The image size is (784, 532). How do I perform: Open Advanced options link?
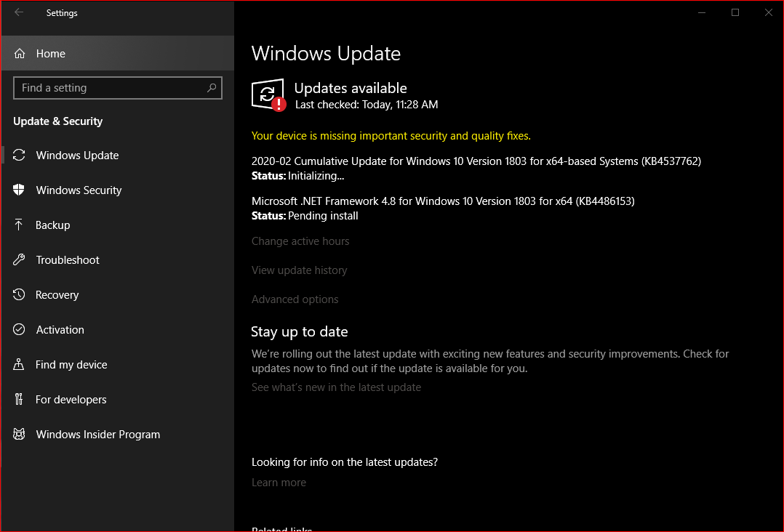[x=295, y=299]
